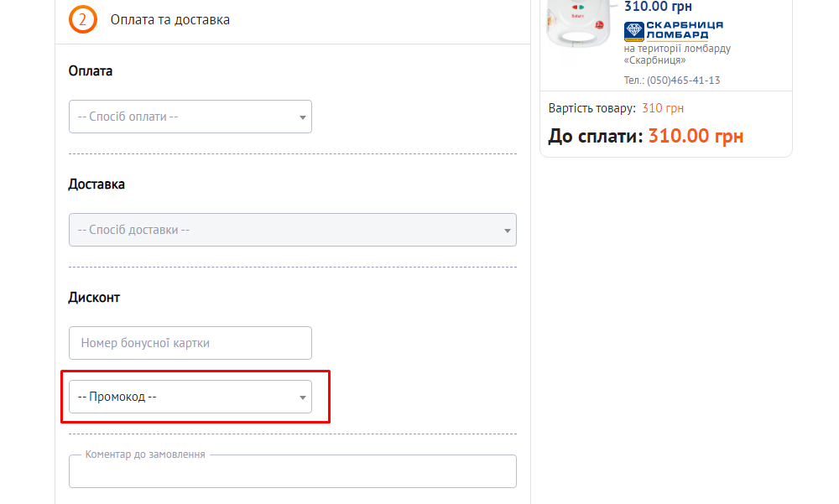
Task: Open the Спосіб доставки delivery dropdown
Action: (285, 230)
